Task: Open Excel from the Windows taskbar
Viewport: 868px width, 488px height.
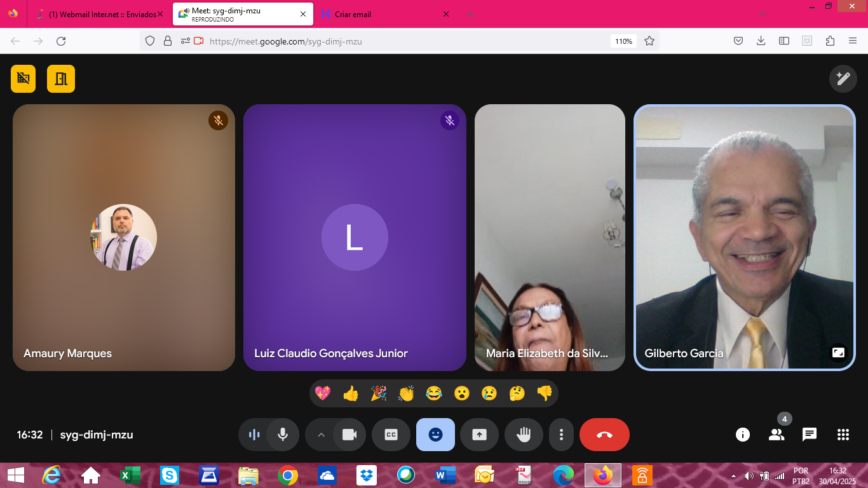Action: pos(130,475)
